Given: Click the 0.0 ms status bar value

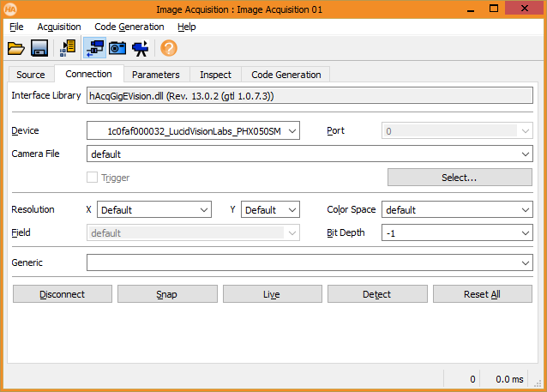Looking at the screenshot, I should [509, 379].
